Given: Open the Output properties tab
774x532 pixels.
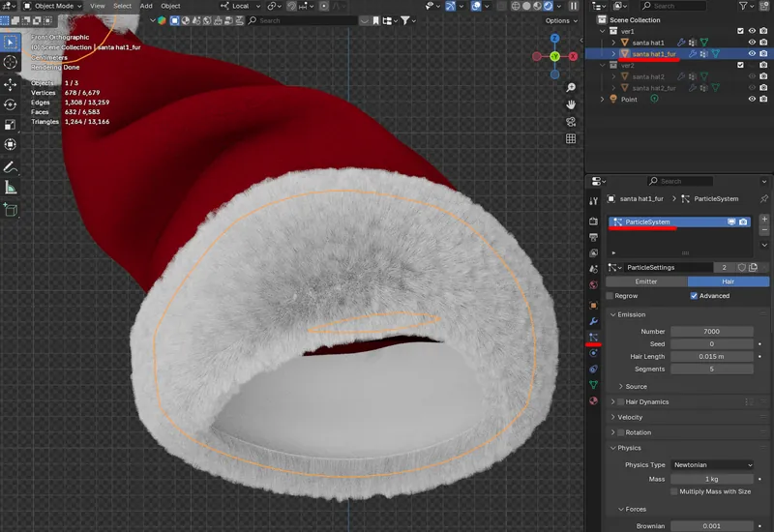Looking at the screenshot, I should (x=593, y=237).
